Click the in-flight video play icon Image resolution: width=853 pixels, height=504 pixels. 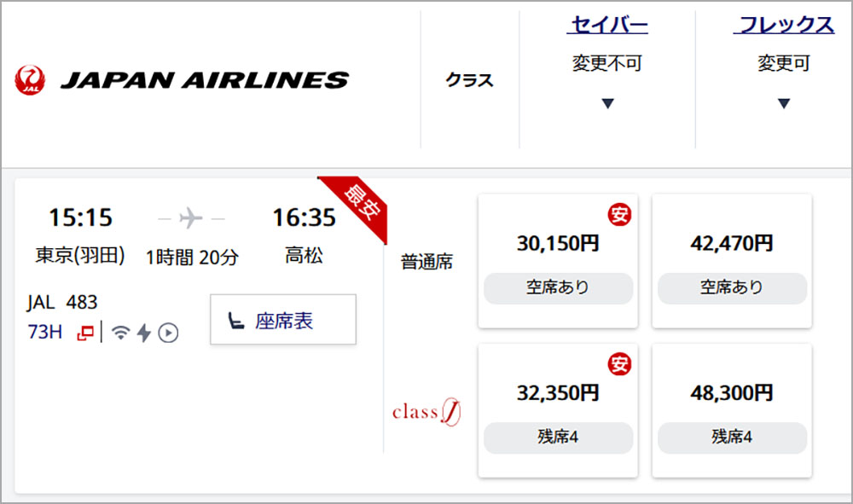point(168,333)
